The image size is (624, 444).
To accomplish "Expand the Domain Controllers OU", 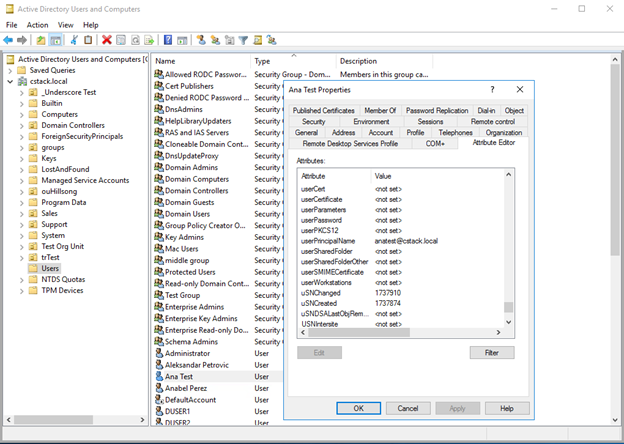I will 22,126.
